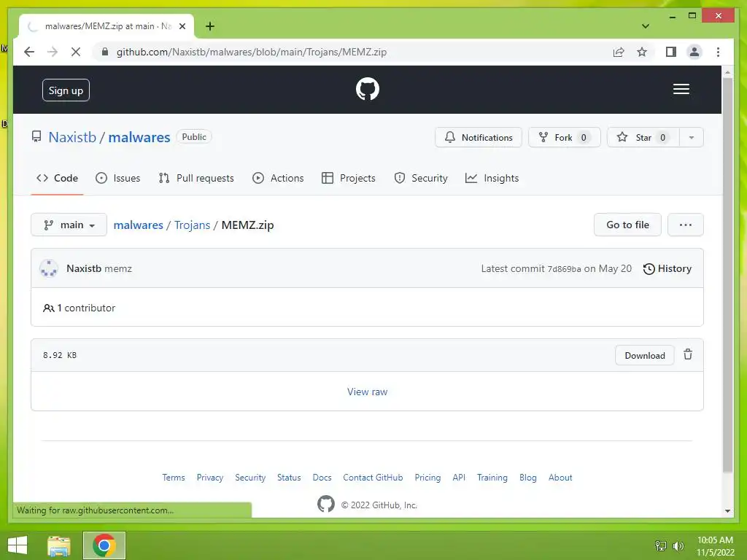Open the API footer link
Screen dimensions: 747x560
click(459, 478)
